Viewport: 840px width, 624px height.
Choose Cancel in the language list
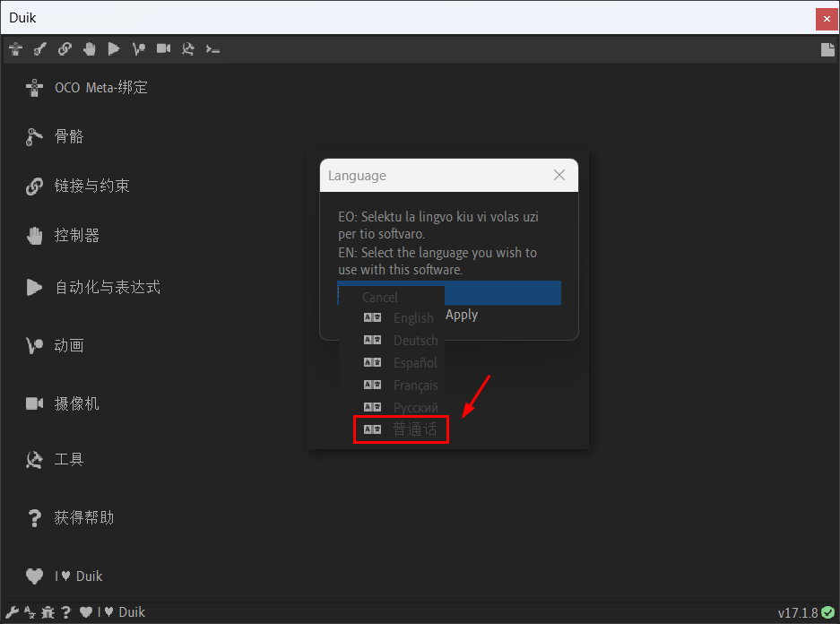(x=380, y=298)
